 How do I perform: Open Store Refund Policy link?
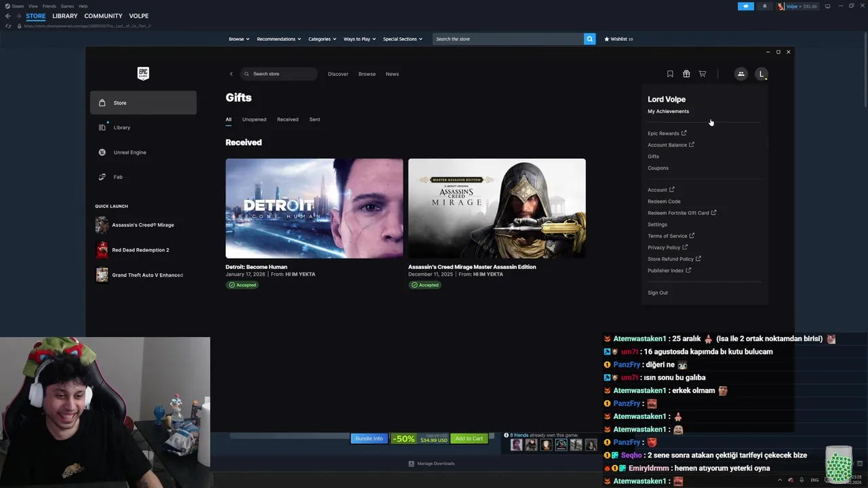click(x=674, y=259)
